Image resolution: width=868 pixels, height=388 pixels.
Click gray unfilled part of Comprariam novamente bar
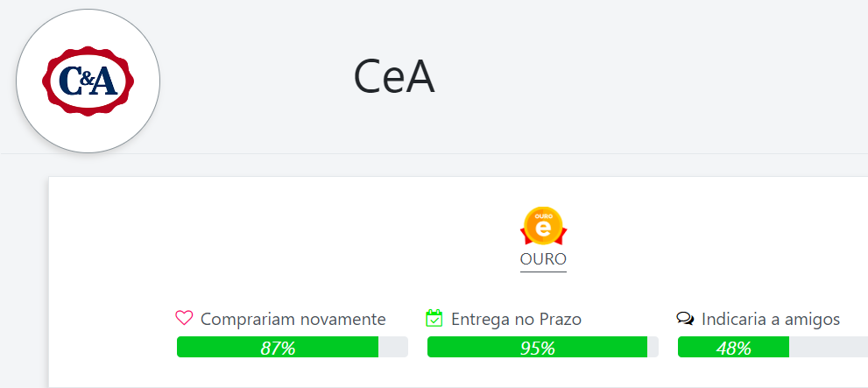(393, 347)
